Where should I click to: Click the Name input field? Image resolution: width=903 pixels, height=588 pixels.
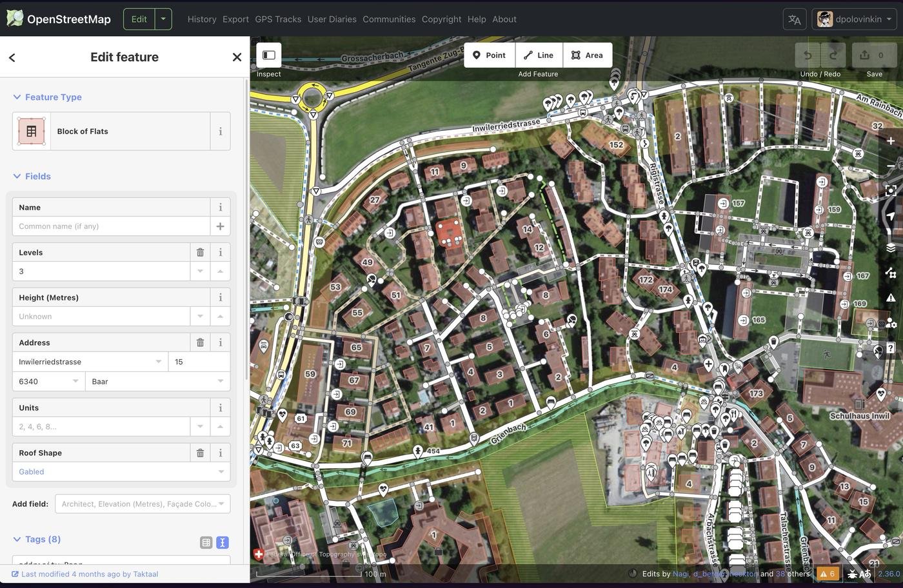(111, 226)
